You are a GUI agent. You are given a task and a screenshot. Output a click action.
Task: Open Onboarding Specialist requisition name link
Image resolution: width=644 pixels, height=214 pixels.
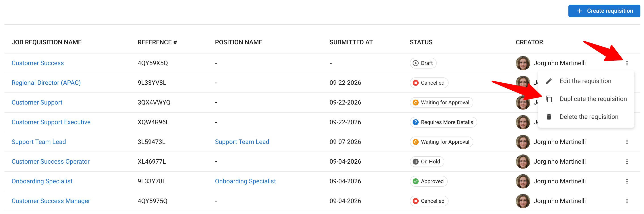[42, 181]
